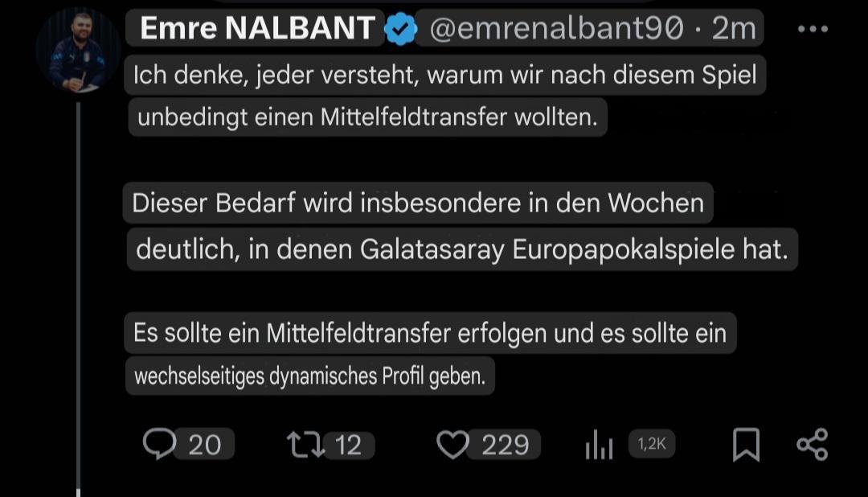Open the three-dot more options menu
Screen dimensions: 868x497
pyautogui.click(x=812, y=30)
